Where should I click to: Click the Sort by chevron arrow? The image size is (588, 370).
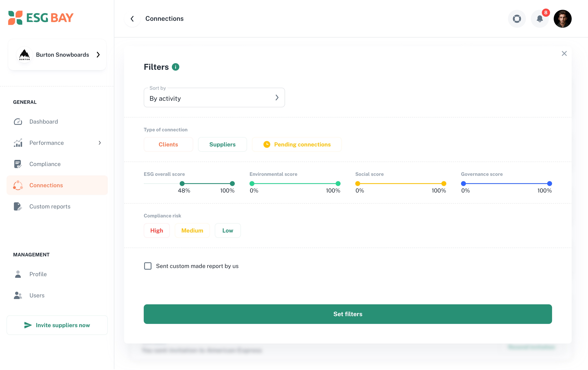277,97
